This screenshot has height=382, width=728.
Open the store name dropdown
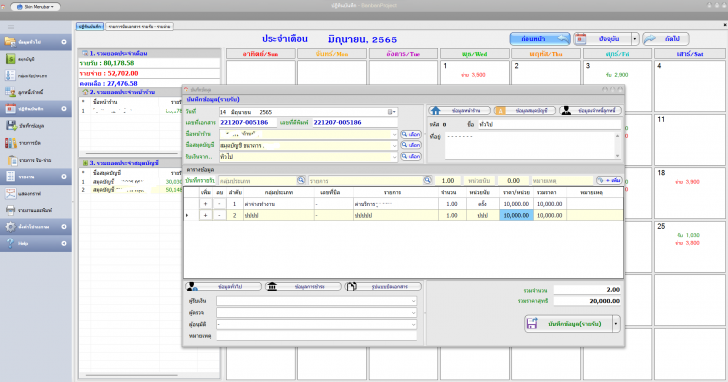[x=395, y=134]
